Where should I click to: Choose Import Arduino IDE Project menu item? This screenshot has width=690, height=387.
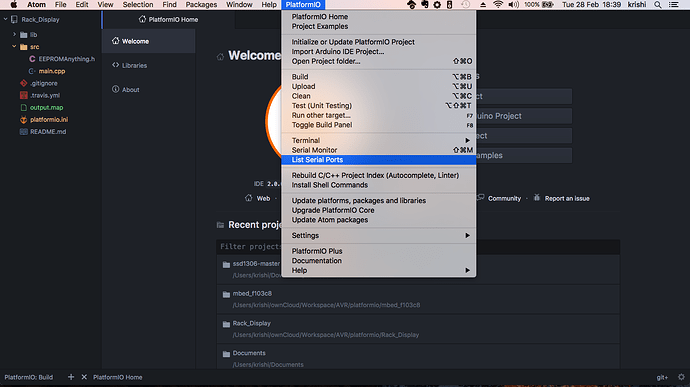pyautogui.click(x=378, y=52)
